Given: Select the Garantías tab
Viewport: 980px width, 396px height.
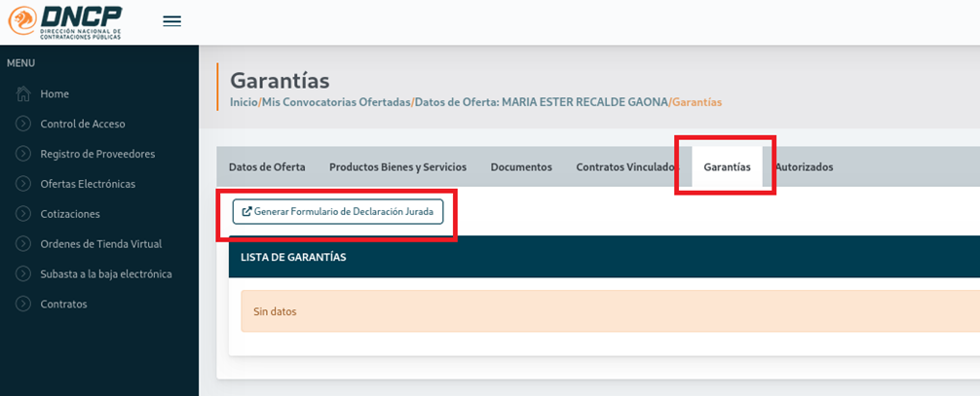Looking at the screenshot, I should [727, 167].
